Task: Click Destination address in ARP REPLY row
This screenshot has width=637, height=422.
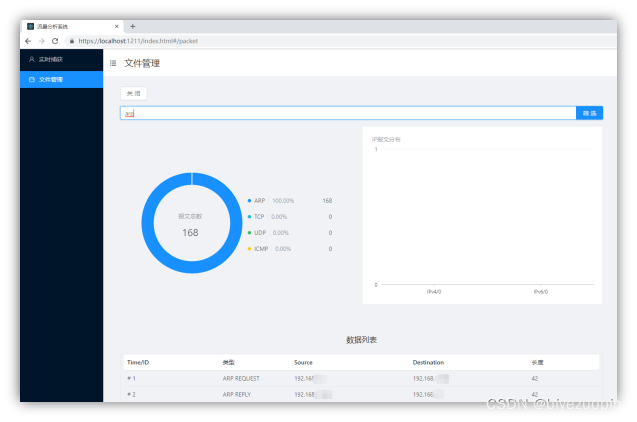Action: pyautogui.click(x=428, y=394)
